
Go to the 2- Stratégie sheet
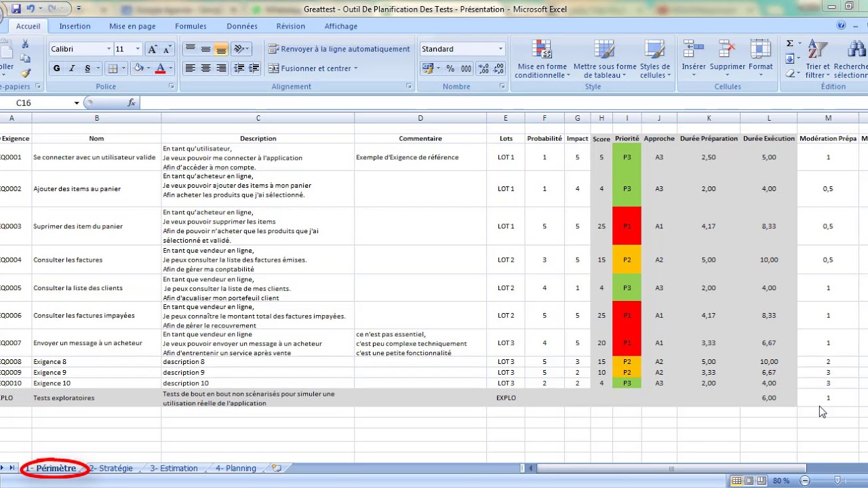tap(111, 468)
